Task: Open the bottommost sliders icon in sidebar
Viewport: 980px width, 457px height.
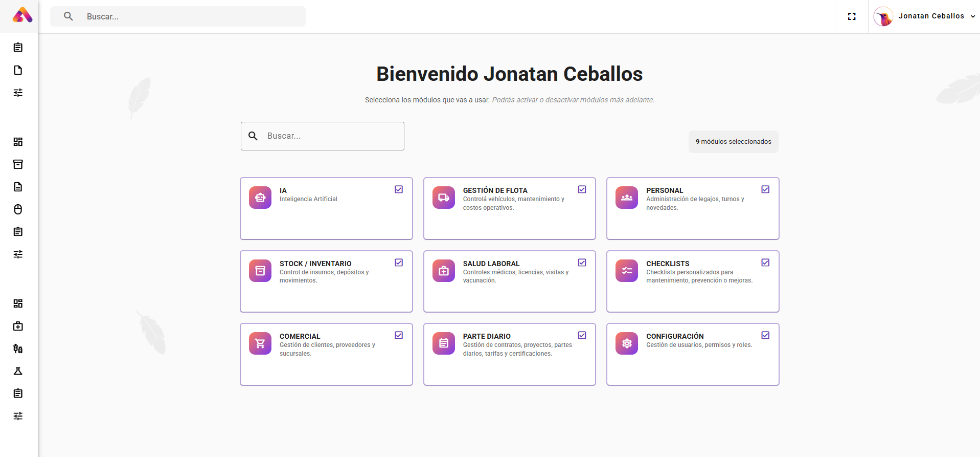Action: click(x=18, y=416)
